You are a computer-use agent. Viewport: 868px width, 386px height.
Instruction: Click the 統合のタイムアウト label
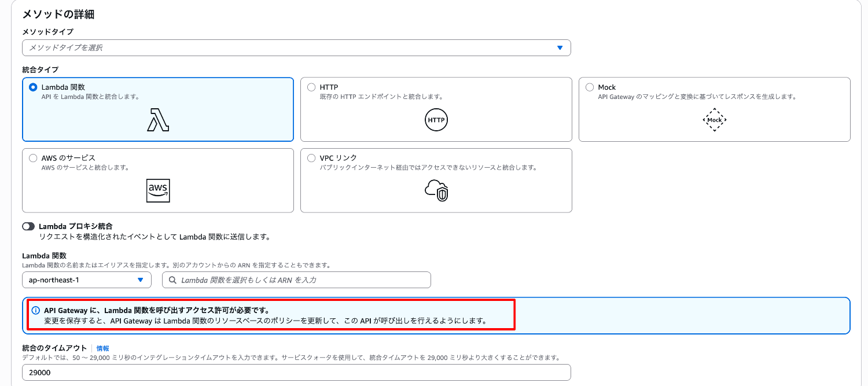pos(54,348)
